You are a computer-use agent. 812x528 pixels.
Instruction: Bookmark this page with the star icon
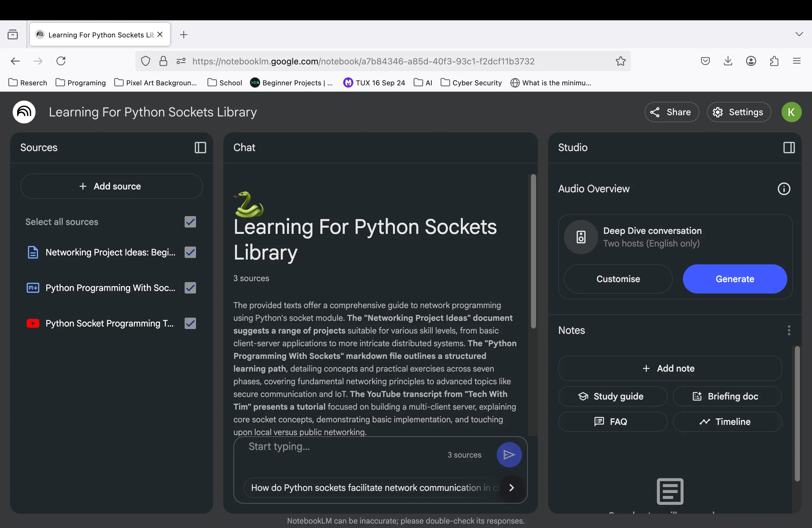pyautogui.click(x=621, y=61)
